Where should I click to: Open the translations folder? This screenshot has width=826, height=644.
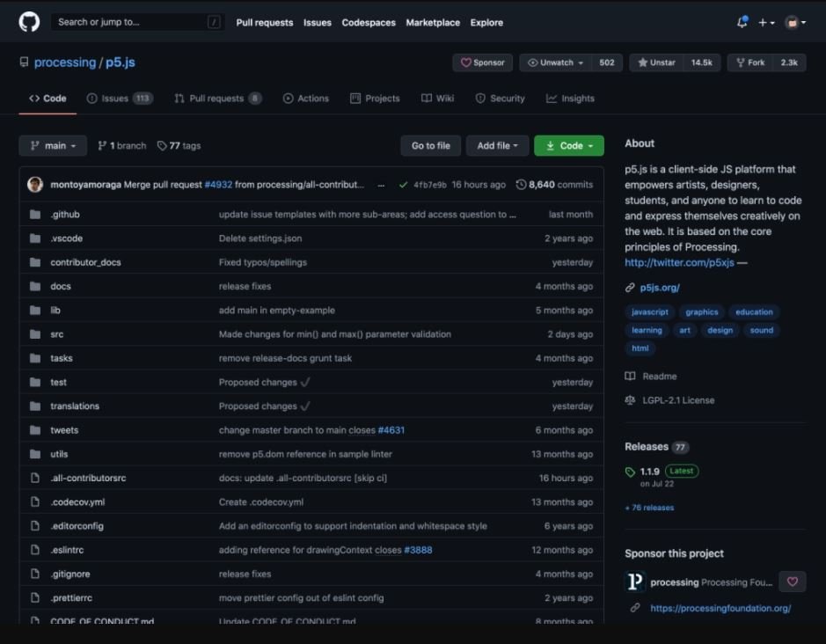point(75,406)
